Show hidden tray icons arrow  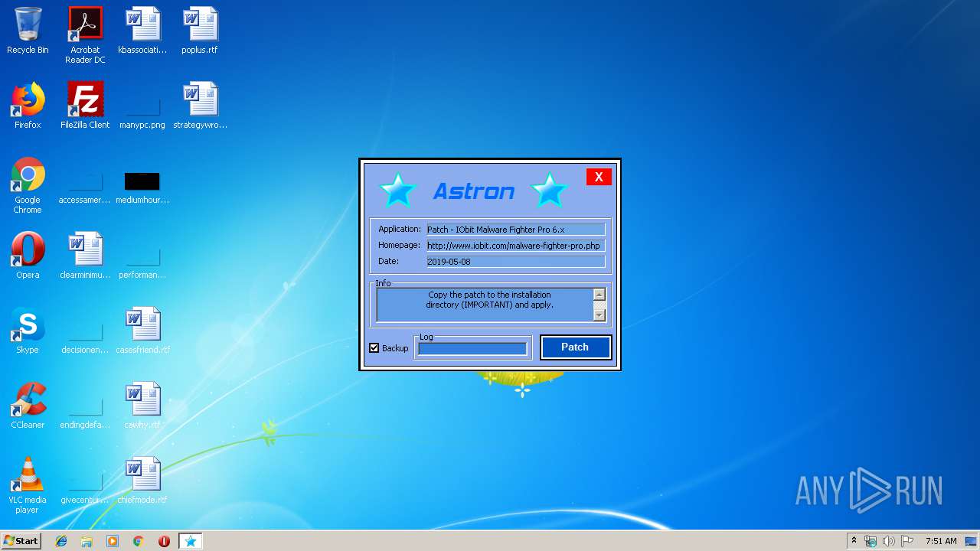[x=854, y=541]
